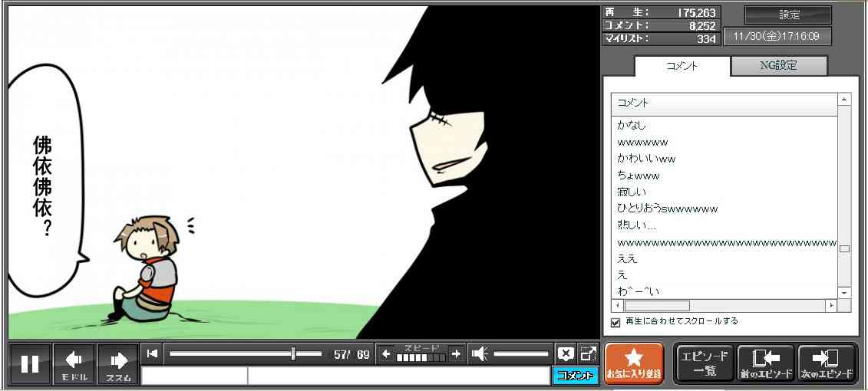The width and height of the screenshot is (868, 391).
Task: Open the 設定 settings button
Action: (x=788, y=15)
